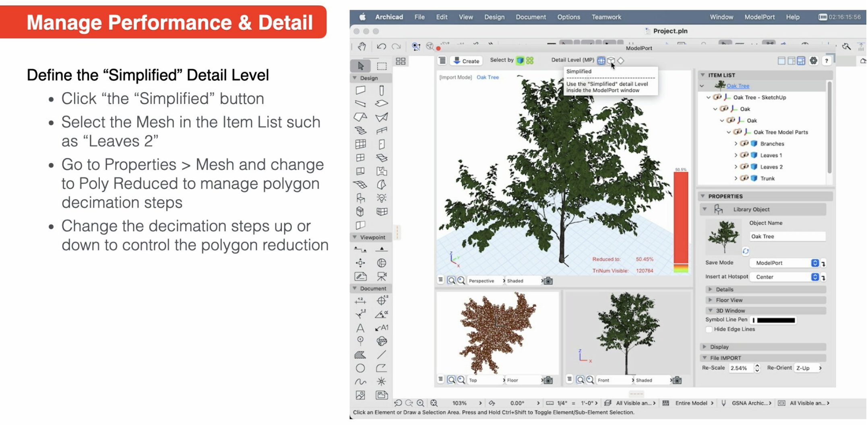Select the Lamp tool in the Design toolbox
This screenshot has width=868, height=425.
382,198
